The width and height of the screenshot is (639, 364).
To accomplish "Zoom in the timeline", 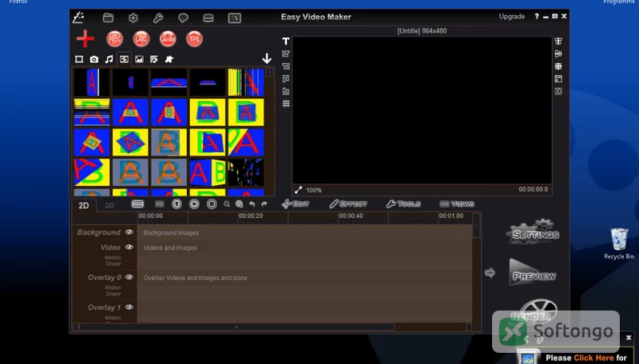I will 239,204.
